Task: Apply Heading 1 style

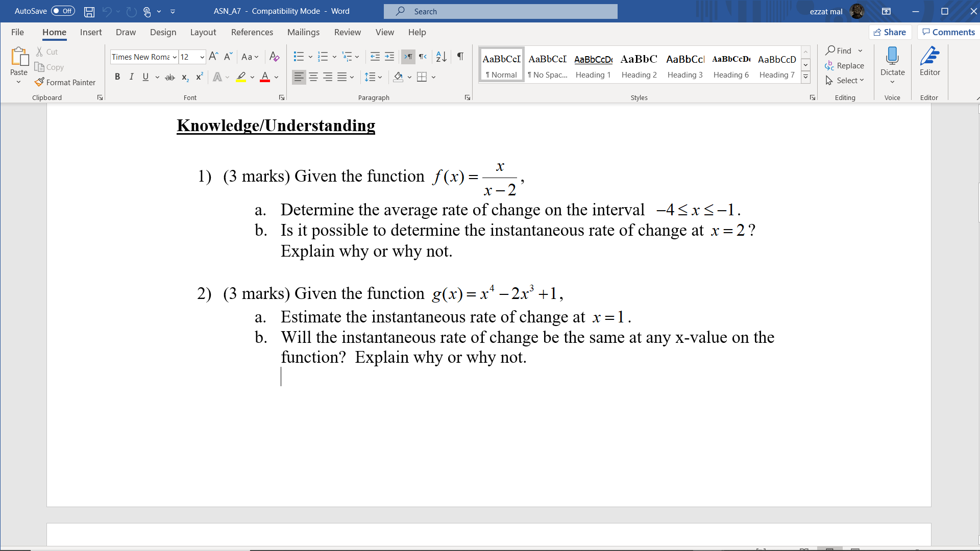Action: (x=593, y=64)
